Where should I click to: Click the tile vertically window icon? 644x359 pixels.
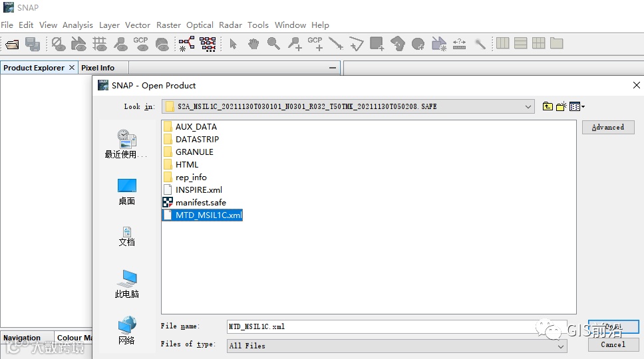[520, 43]
